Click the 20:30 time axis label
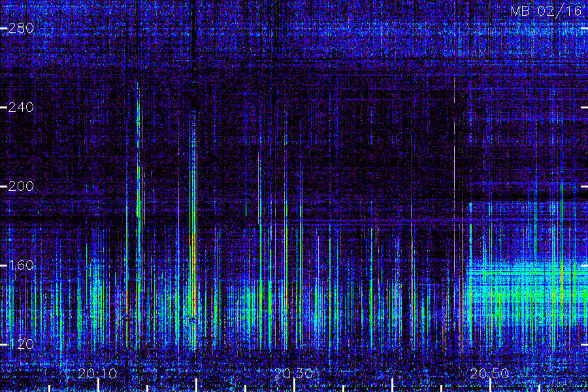 293,374
